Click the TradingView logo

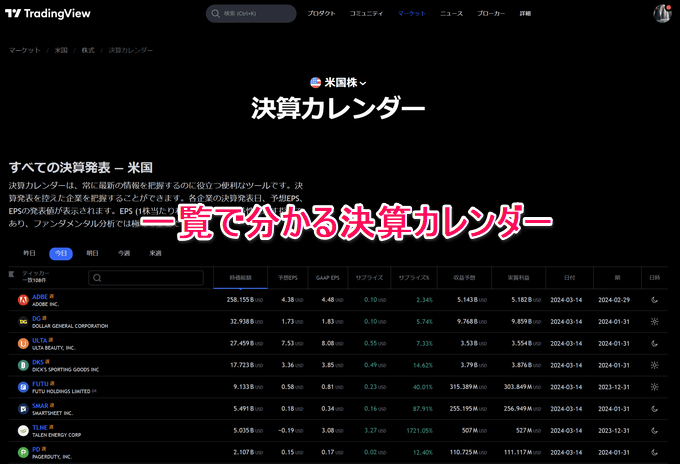45,13
